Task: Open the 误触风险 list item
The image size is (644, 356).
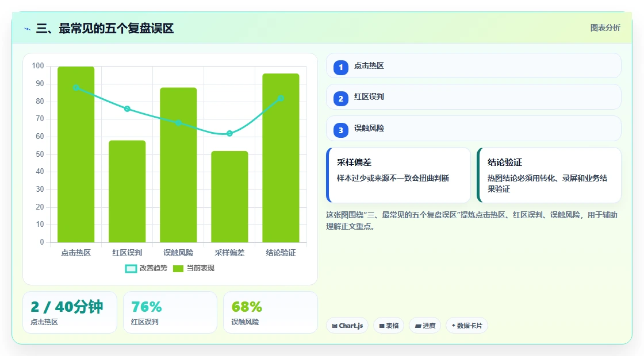Action: [474, 129]
